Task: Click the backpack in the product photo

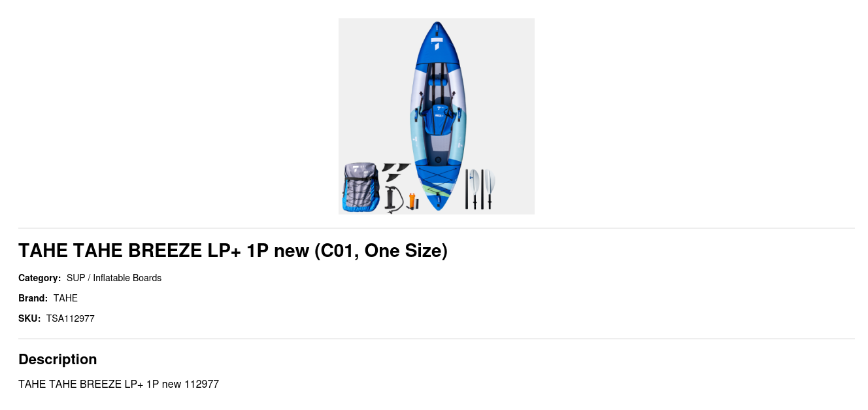Action: click(x=361, y=188)
